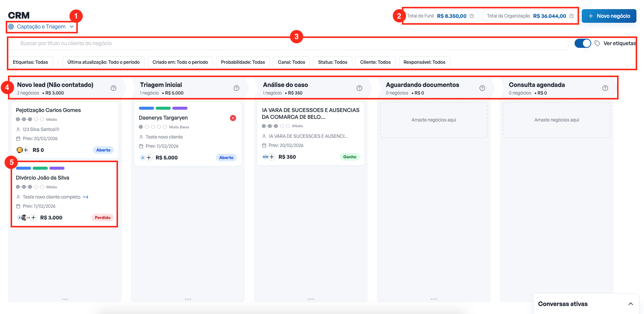The image size is (644, 314).
Task: Click help icon for Triagem inicial stage
Action: tap(236, 88)
